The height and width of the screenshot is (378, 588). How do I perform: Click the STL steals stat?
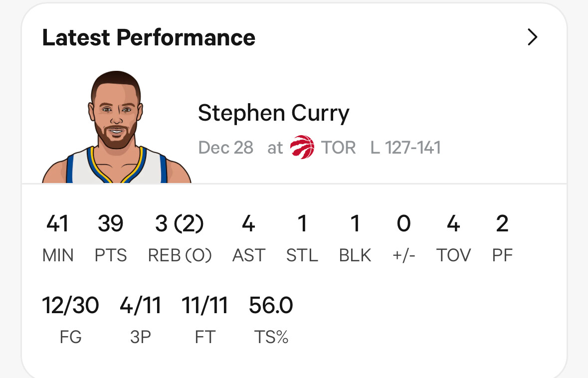[x=302, y=238]
